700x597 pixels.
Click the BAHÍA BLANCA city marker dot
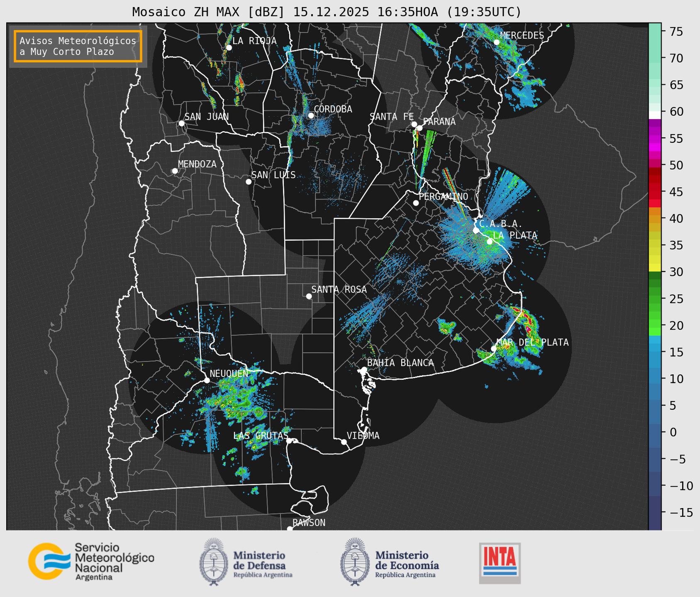click(364, 369)
